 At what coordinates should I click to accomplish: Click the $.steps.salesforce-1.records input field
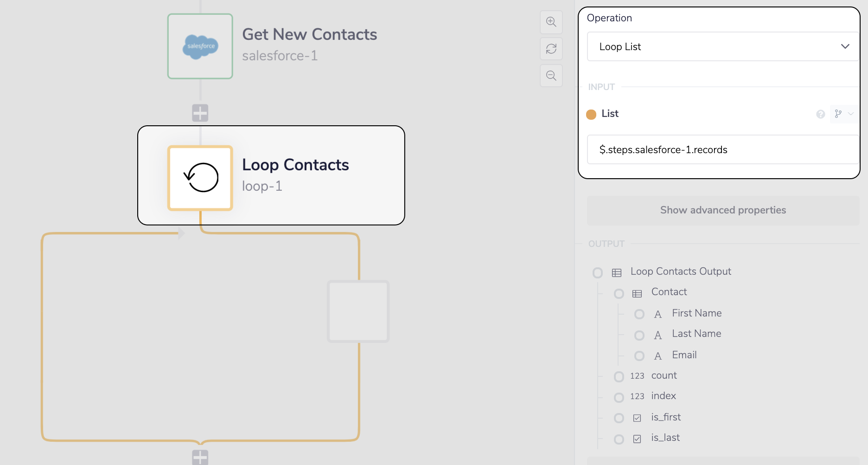[x=722, y=149]
